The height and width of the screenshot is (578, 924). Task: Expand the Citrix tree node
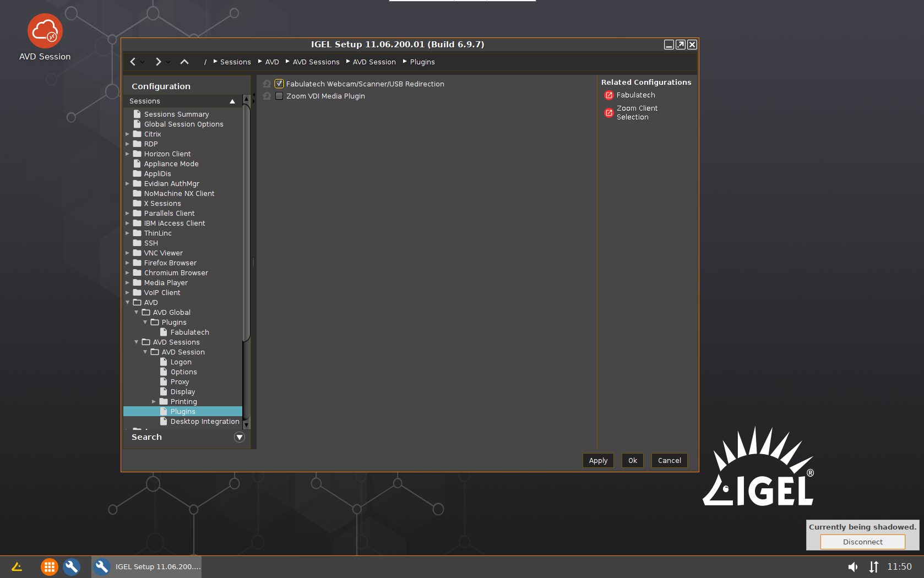click(x=127, y=134)
